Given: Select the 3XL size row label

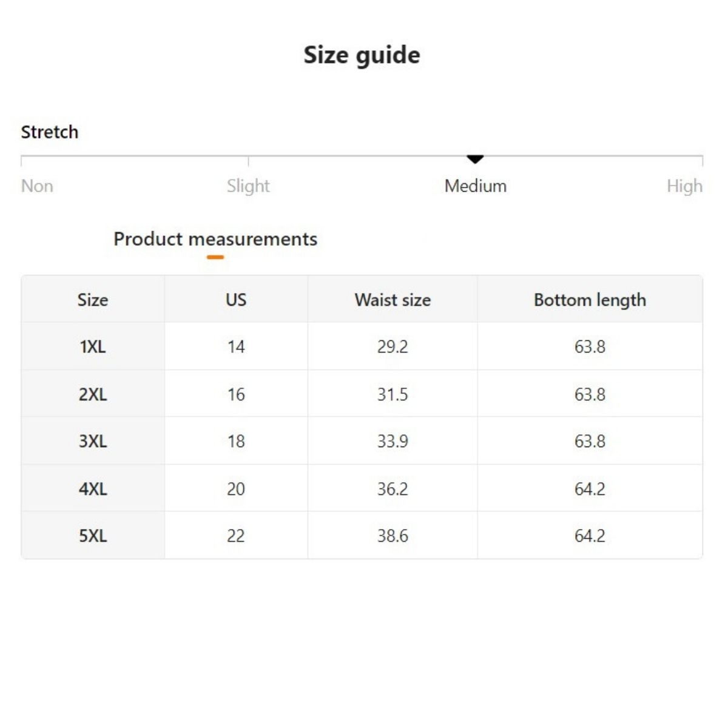Looking at the screenshot, I should pos(93,441).
